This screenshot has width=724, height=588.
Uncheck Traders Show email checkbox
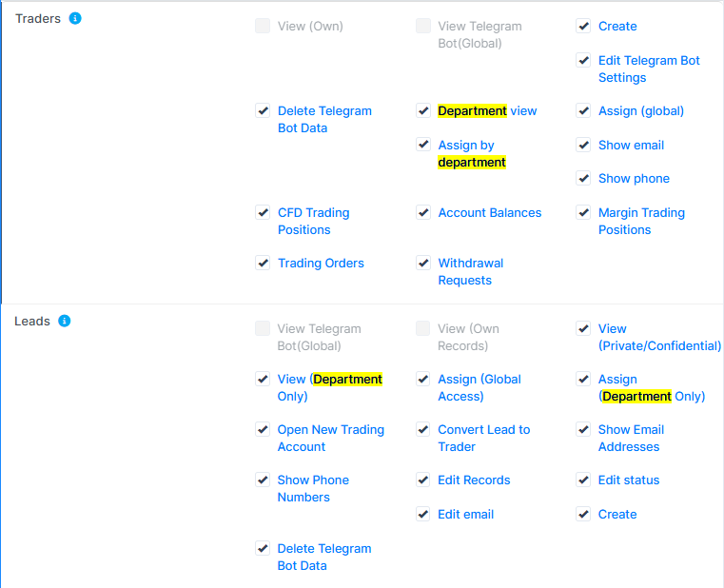click(x=583, y=146)
